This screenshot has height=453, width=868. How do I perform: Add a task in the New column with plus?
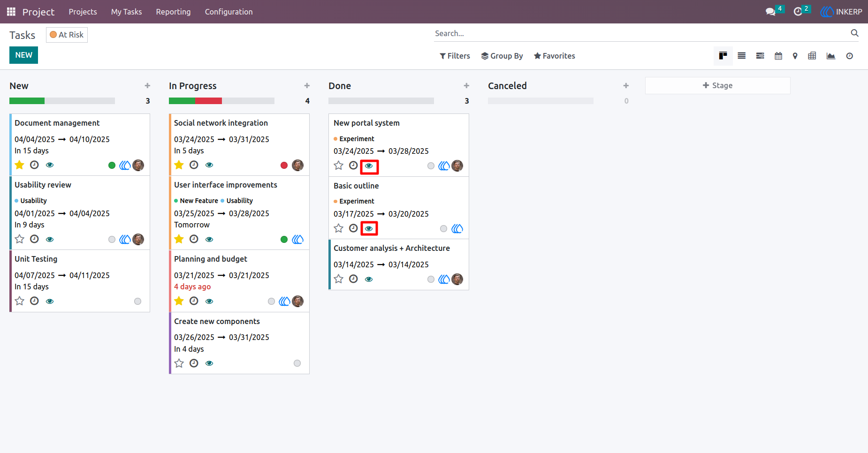pos(147,85)
